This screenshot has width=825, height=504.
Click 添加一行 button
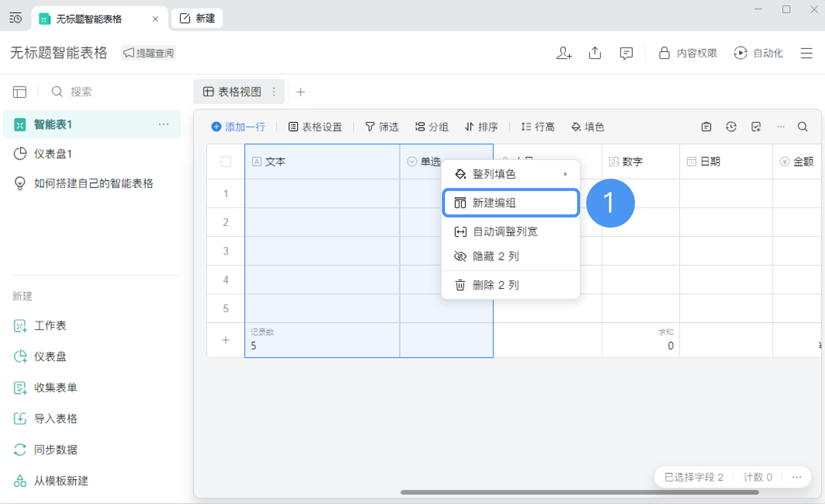(x=238, y=127)
